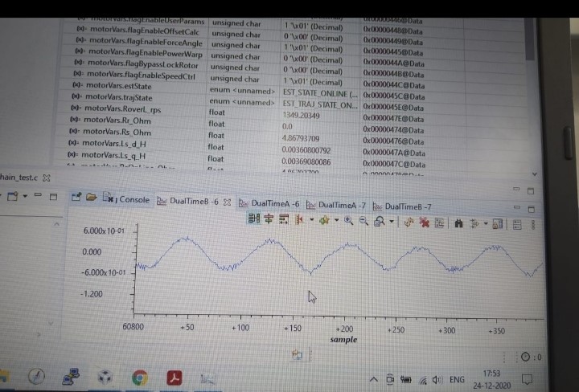Expand the zoom-area dropdown arrow
This screenshot has height=392, width=579.
click(392, 222)
